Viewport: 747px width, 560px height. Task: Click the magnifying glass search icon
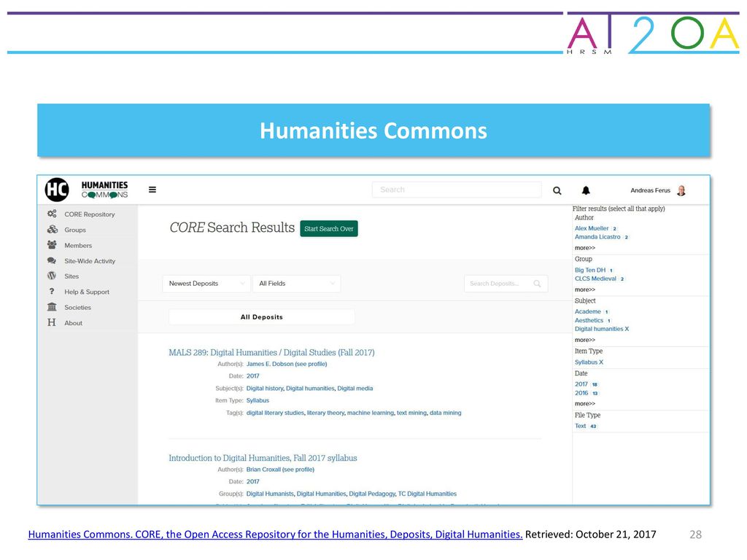click(557, 190)
